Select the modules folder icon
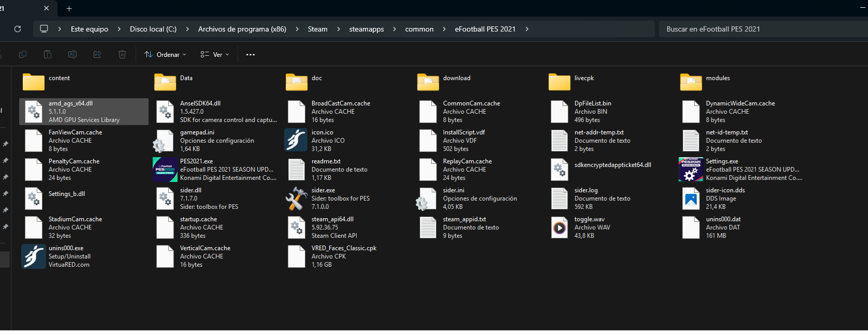The image size is (868, 335). pos(691,82)
